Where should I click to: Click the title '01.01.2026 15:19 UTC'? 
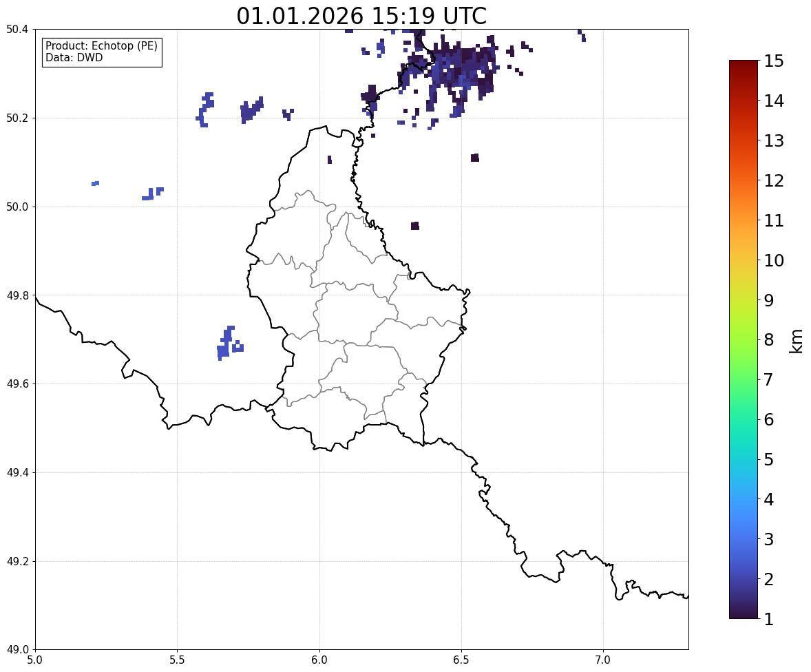361,16
